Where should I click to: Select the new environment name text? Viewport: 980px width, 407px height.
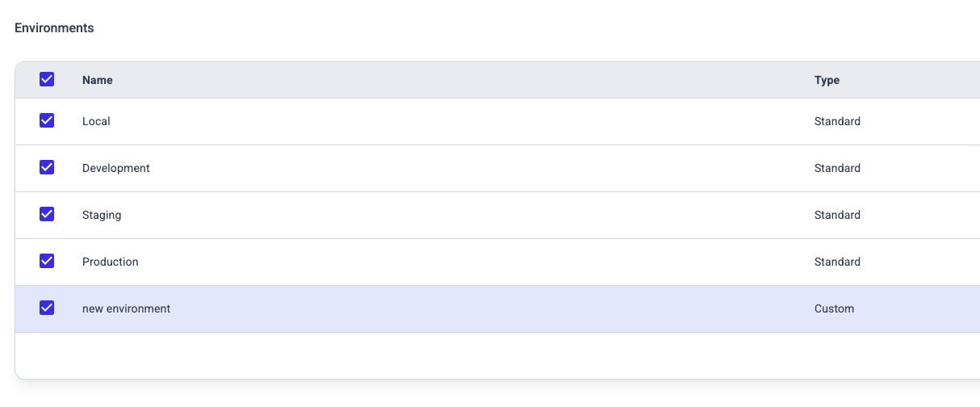click(126, 308)
